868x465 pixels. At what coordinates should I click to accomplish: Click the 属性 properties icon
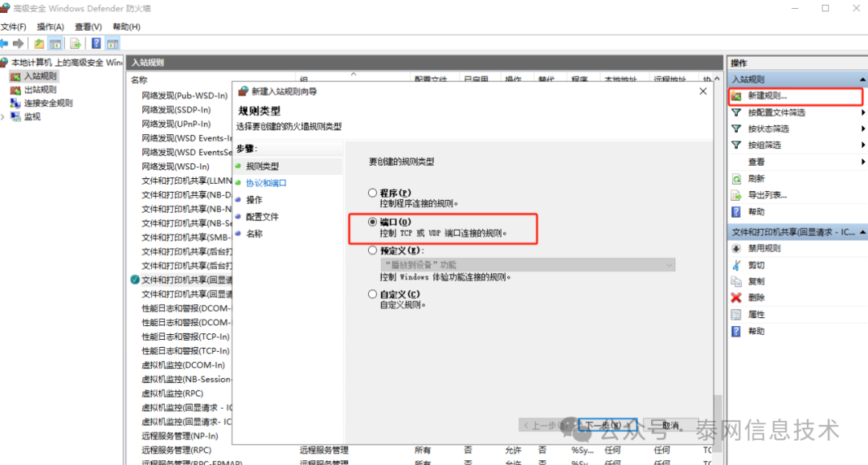pyautogui.click(x=736, y=315)
